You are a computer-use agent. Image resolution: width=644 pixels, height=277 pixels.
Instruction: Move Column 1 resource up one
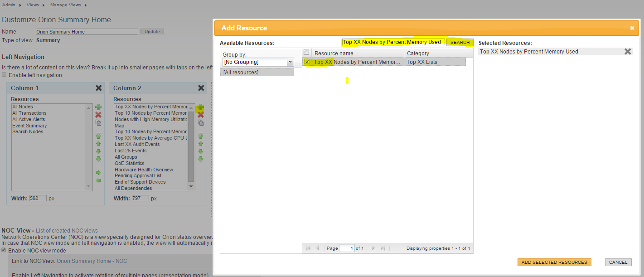(98, 144)
